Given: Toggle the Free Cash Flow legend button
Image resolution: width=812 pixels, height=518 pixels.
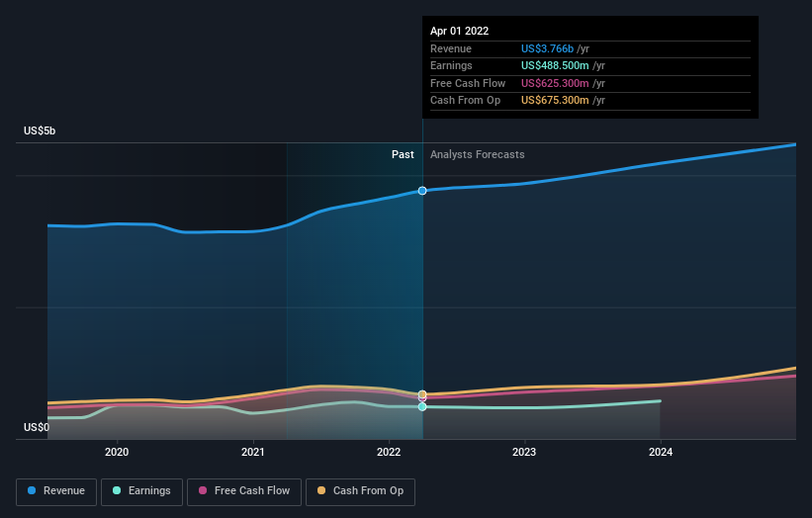Looking at the screenshot, I should [x=244, y=491].
